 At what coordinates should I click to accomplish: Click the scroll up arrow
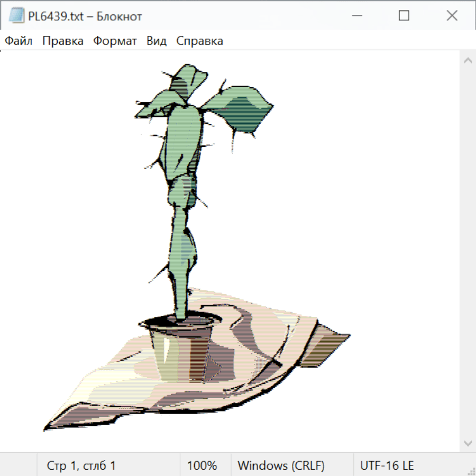468,61
